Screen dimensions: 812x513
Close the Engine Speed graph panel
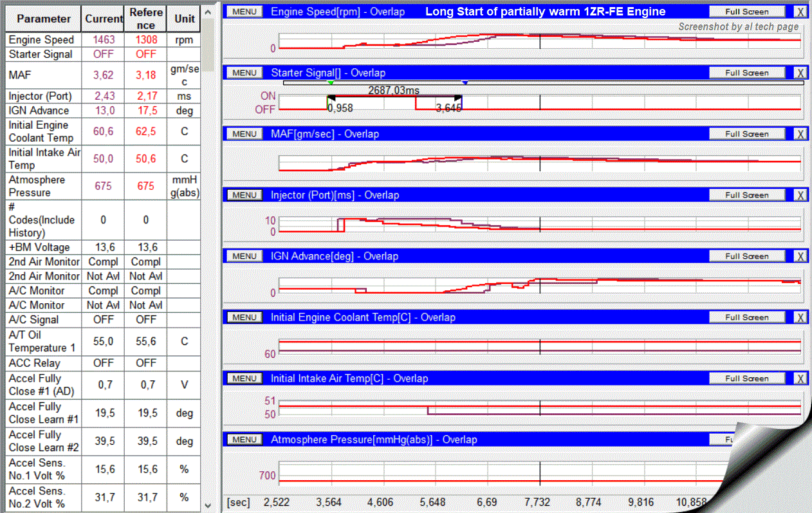(800, 12)
